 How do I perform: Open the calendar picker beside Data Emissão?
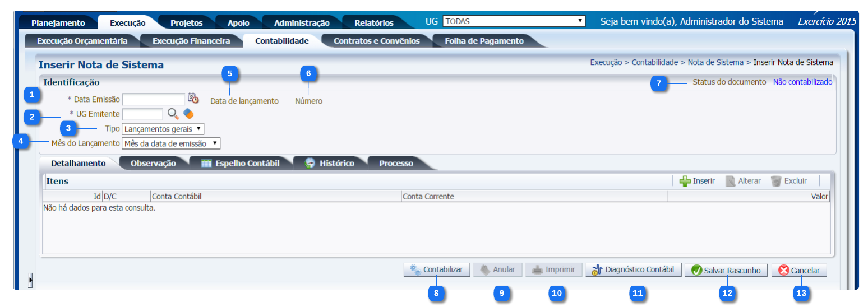pyautogui.click(x=193, y=98)
